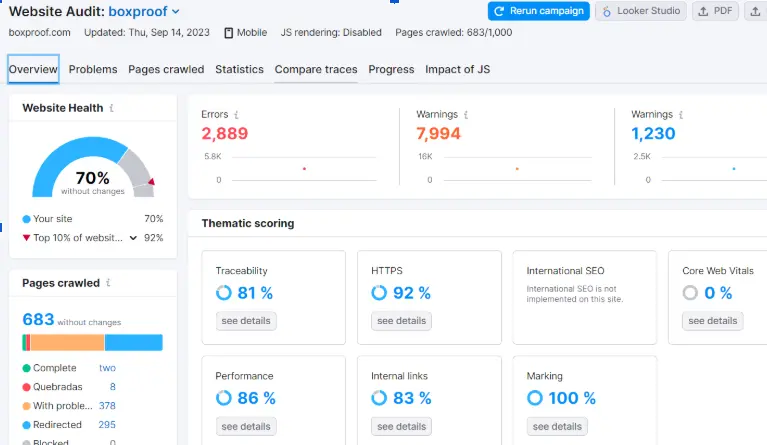Click the red segment of pages bar

pyautogui.click(x=27, y=342)
